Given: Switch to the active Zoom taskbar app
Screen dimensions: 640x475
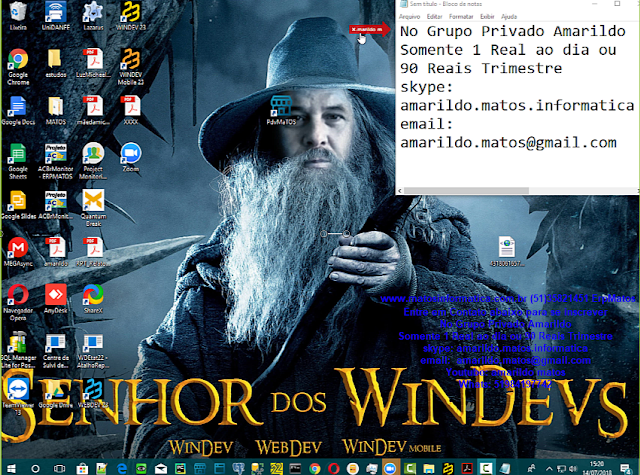Looking at the screenshot, I should 390,468.
